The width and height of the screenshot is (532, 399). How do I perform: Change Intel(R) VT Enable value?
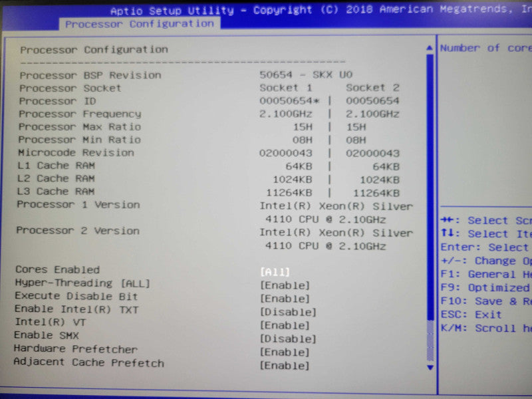pos(285,326)
